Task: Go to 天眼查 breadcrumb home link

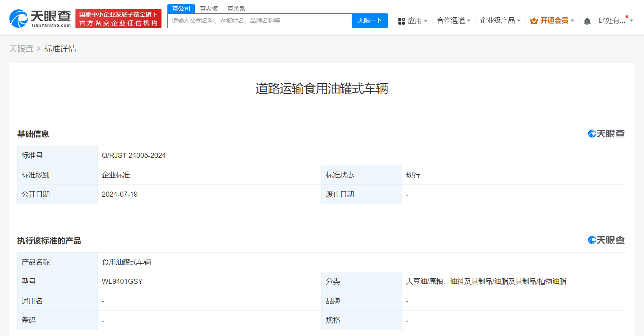Action: (21, 49)
